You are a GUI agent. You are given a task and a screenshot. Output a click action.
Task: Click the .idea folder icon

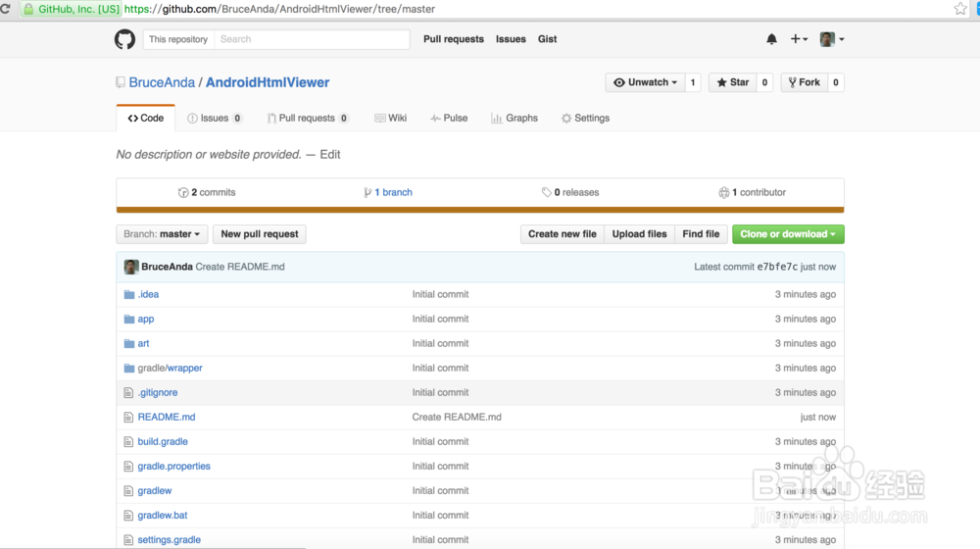(128, 294)
